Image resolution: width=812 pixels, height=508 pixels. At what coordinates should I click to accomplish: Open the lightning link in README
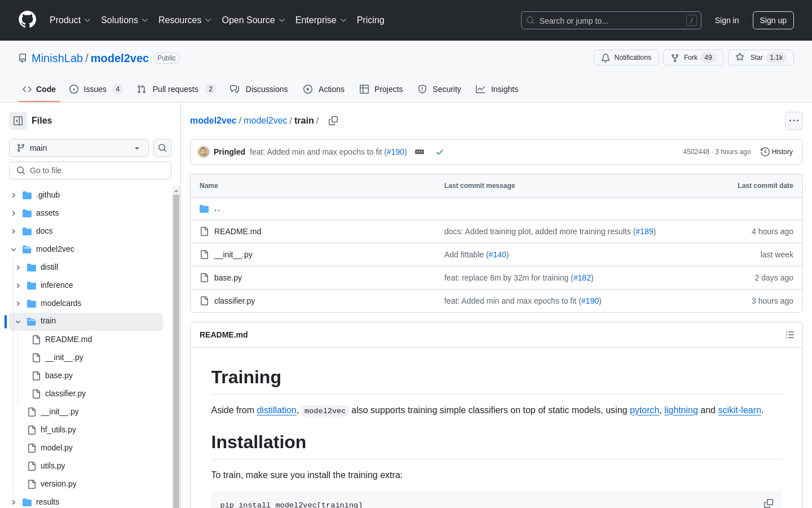(x=681, y=410)
